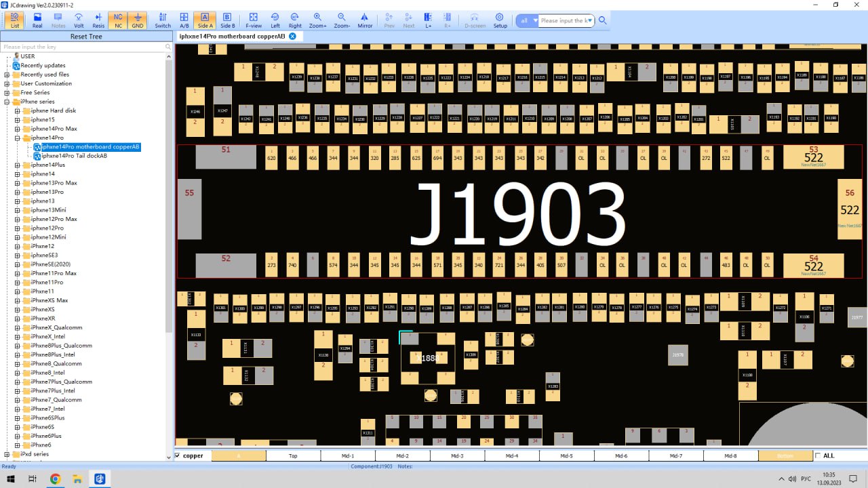Expand the Free Series node

[7, 93]
